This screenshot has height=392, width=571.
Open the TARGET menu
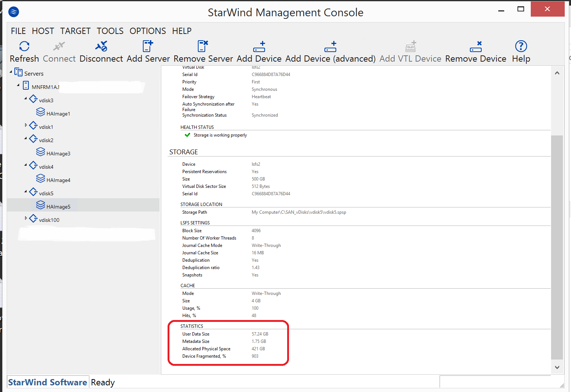(75, 31)
